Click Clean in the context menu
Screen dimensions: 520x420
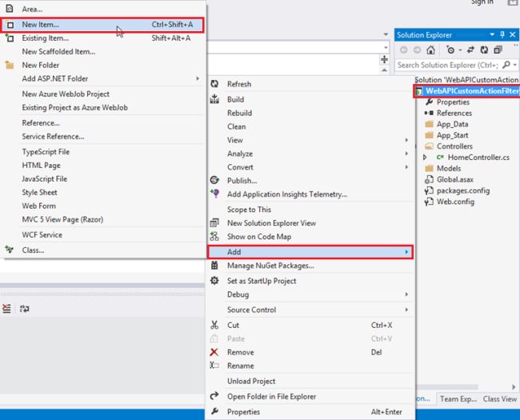(x=310, y=126)
